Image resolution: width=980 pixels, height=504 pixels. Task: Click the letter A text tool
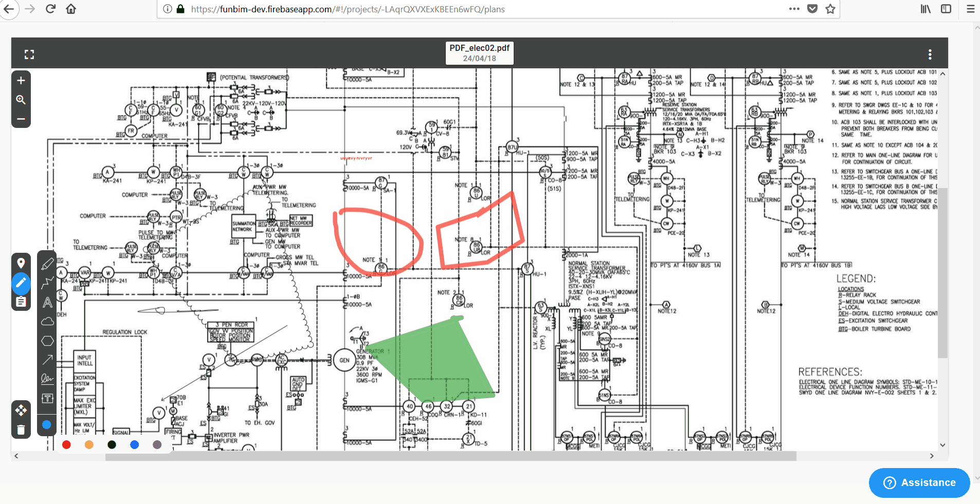click(47, 302)
